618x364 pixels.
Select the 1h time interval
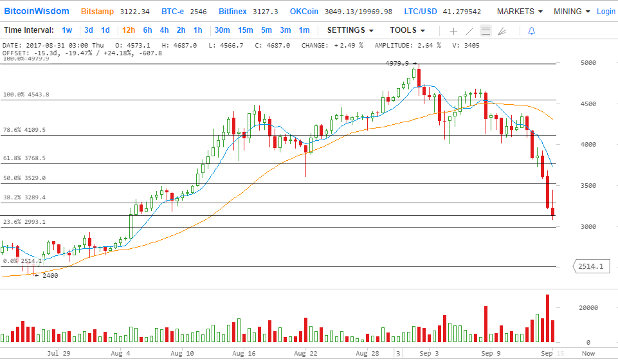[x=197, y=30]
